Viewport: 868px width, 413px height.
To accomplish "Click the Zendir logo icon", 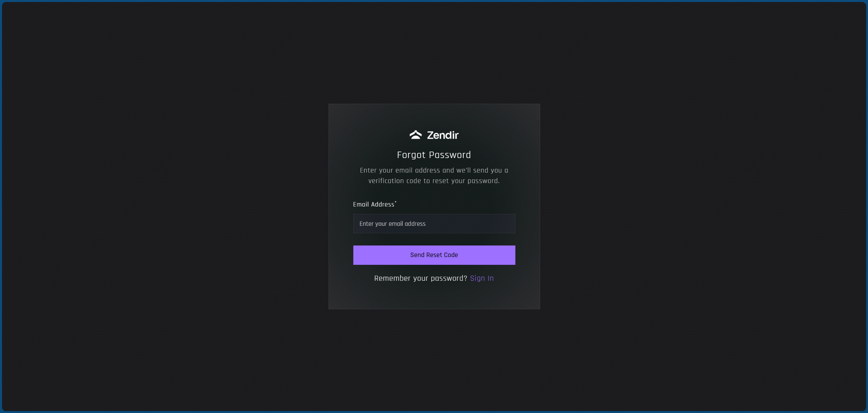I will point(415,135).
